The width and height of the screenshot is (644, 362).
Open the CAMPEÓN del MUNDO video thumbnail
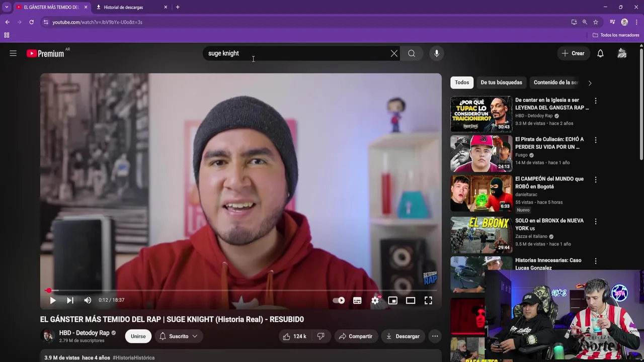(x=481, y=193)
